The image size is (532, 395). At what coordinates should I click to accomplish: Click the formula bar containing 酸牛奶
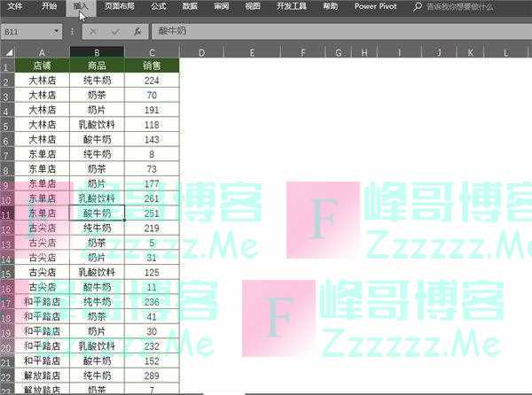pyautogui.click(x=337, y=30)
